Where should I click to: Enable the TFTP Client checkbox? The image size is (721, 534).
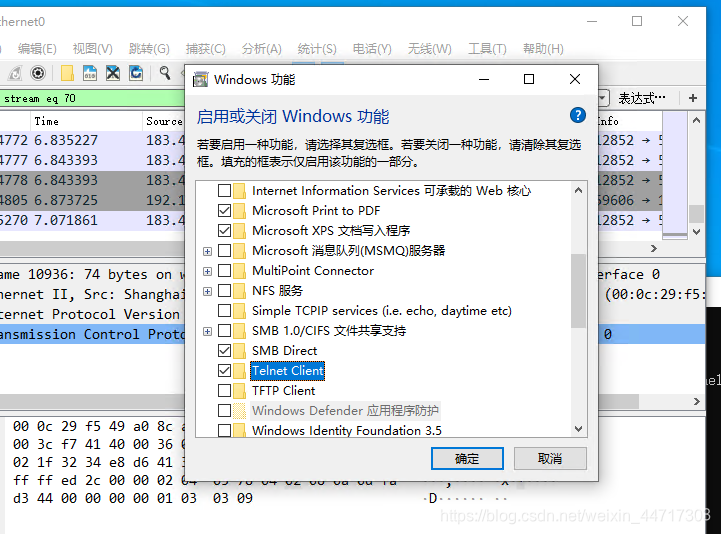(x=224, y=391)
